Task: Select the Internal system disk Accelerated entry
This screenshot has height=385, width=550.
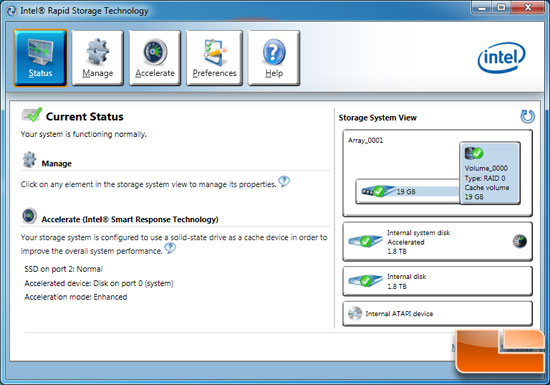Action: pyautogui.click(x=437, y=242)
